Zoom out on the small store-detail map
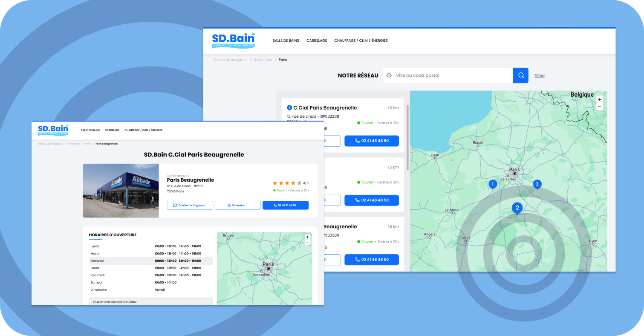 (x=307, y=242)
